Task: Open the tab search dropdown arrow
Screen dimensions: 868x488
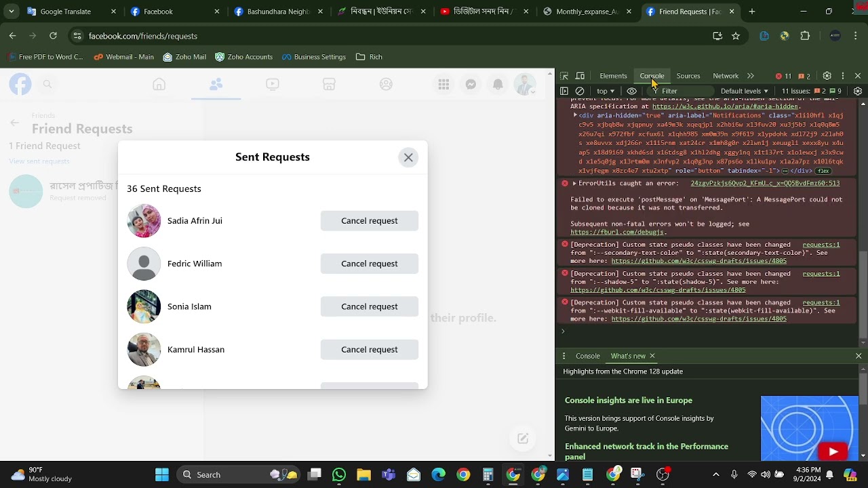Action: pyautogui.click(x=11, y=12)
